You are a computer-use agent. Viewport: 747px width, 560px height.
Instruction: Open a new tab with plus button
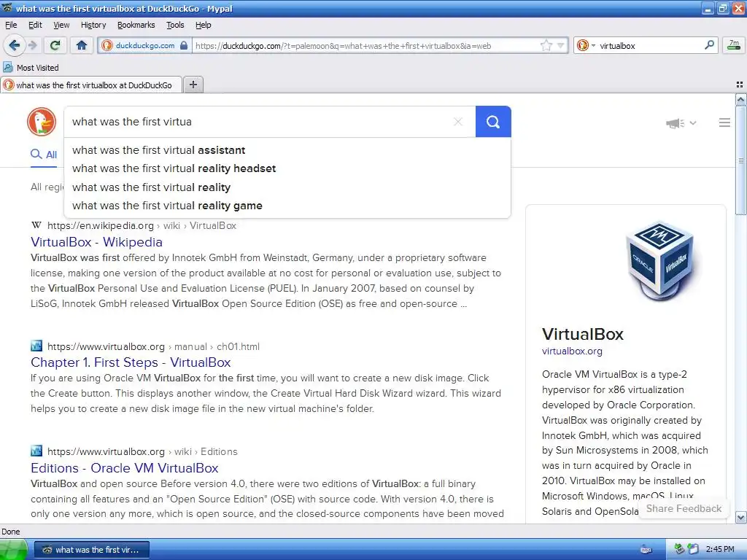[193, 85]
